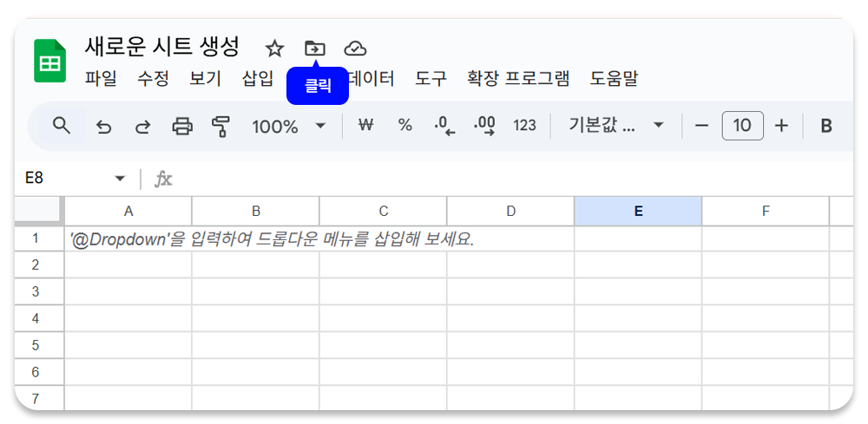Click the search magnifier in toolbar

click(x=62, y=126)
